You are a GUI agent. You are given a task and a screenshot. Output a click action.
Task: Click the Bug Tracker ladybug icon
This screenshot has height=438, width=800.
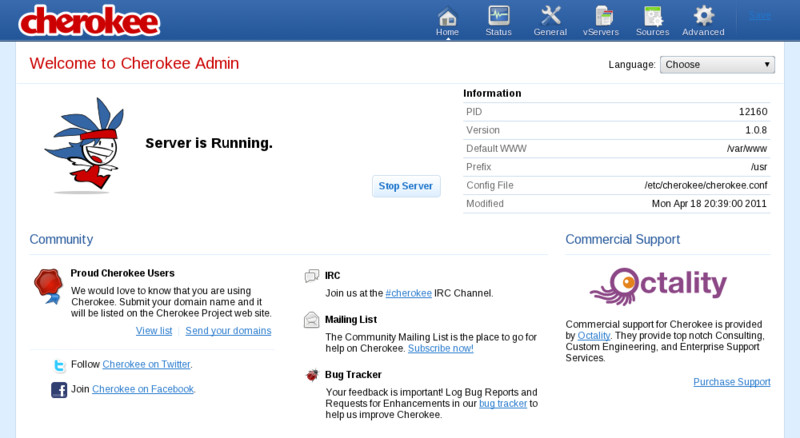coord(312,375)
